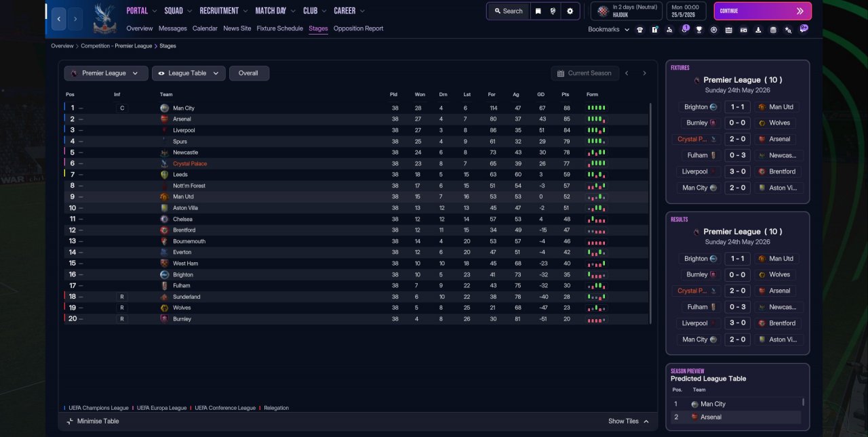Click the 3 - 0 score in Results panel
The height and width of the screenshot is (437, 868).
pyautogui.click(x=737, y=323)
